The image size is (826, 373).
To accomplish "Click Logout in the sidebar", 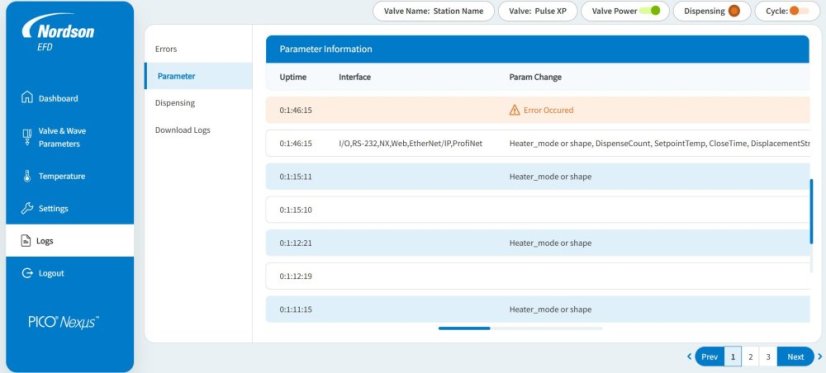I will point(70,273).
